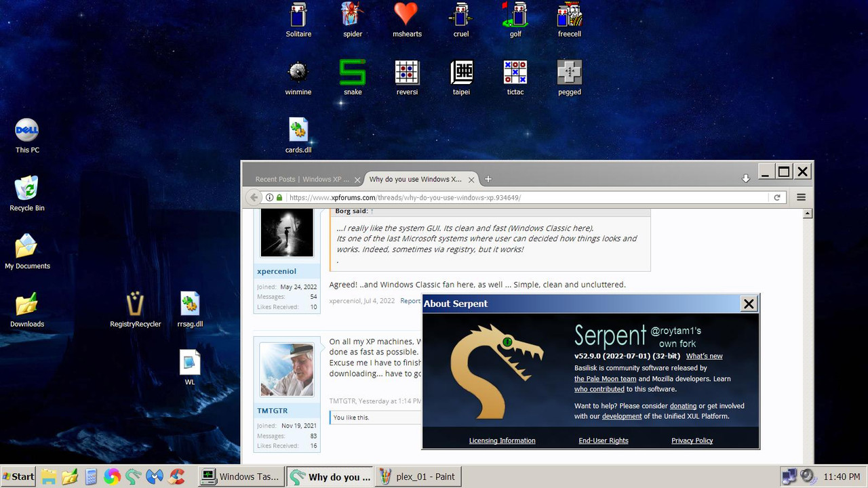Select the freecell desktop icon
868x488 pixels.
click(x=570, y=20)
